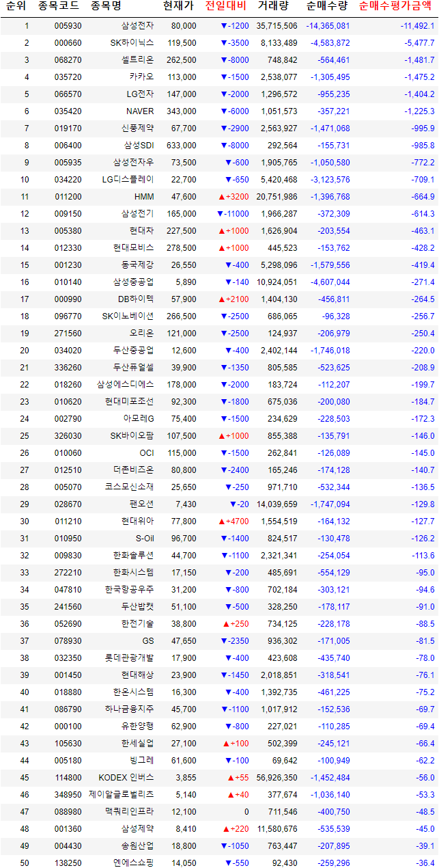Select stock name 제이알글로벌리츠
This screenshot has height=868, width=439.
tap(122, 795)
